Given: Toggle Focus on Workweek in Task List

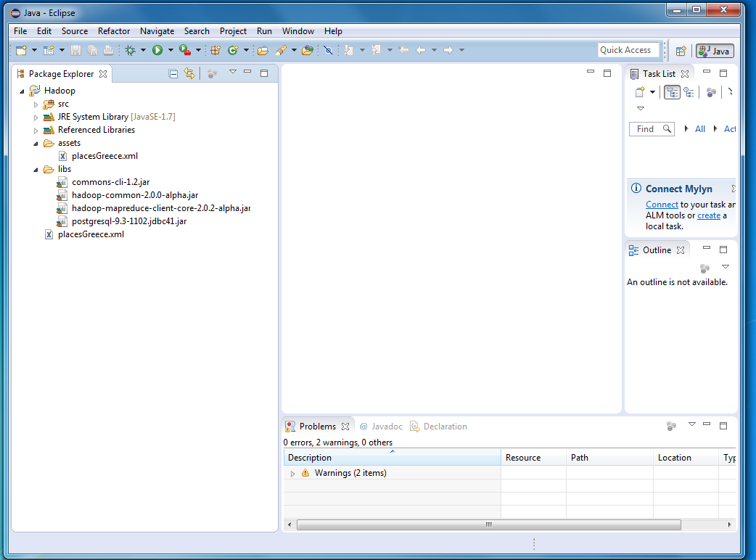Looking at the screenshot, I should click(711, 92).
